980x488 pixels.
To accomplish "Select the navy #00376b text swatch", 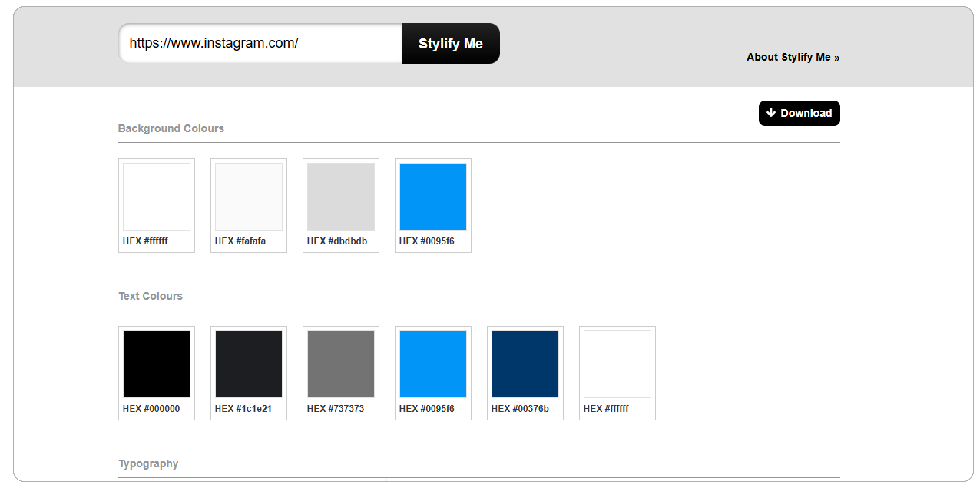I will (x=525, y=364).
